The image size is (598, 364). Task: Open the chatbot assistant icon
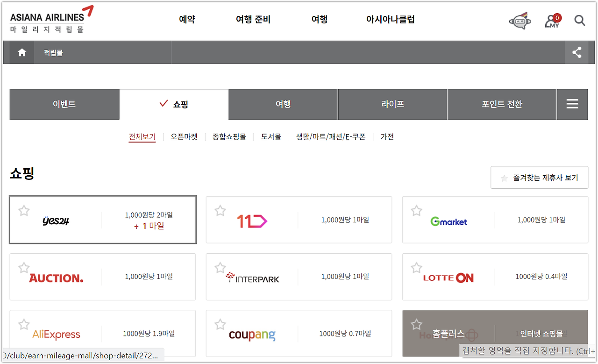point(520,21)
